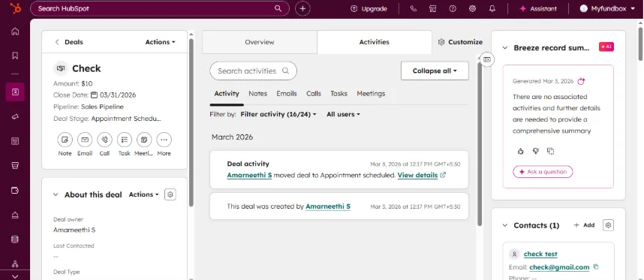Open the notifications bell

tap(492, 8)
